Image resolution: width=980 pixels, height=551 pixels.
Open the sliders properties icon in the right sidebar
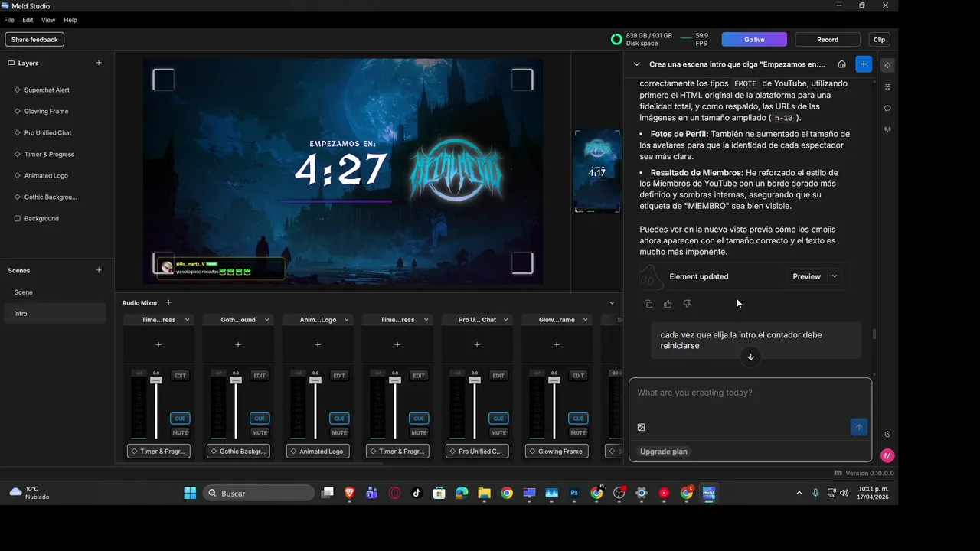(x=887, y=86)
